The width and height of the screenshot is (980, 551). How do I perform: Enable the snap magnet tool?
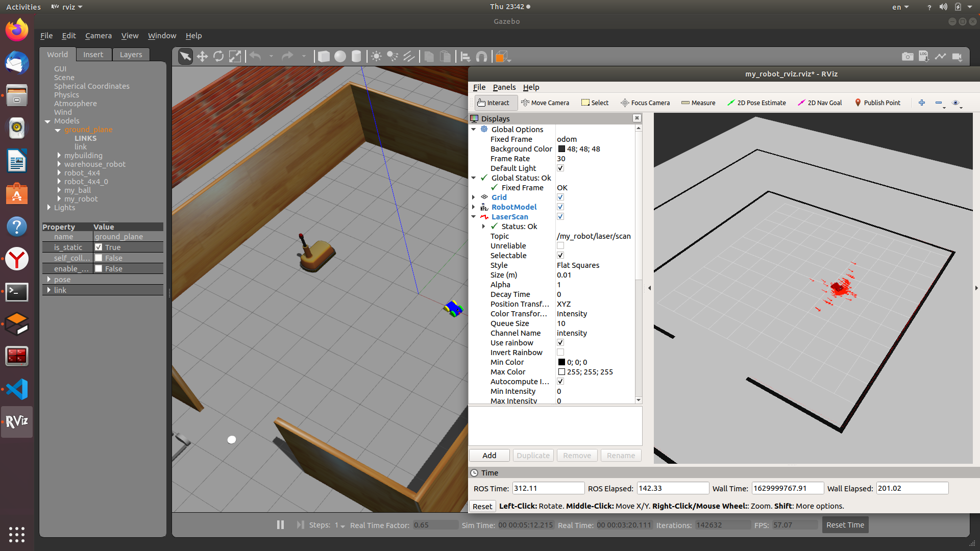(x=481, y=57)
